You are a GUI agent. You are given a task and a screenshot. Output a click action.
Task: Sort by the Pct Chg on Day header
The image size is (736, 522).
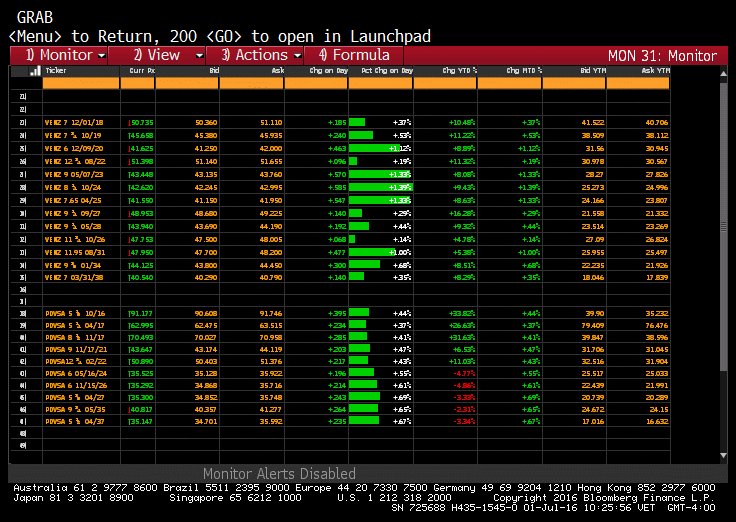(x=387, y=70)
